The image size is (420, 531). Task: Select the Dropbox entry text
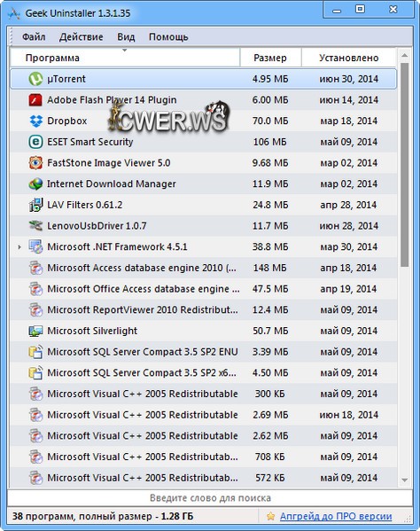67,121
